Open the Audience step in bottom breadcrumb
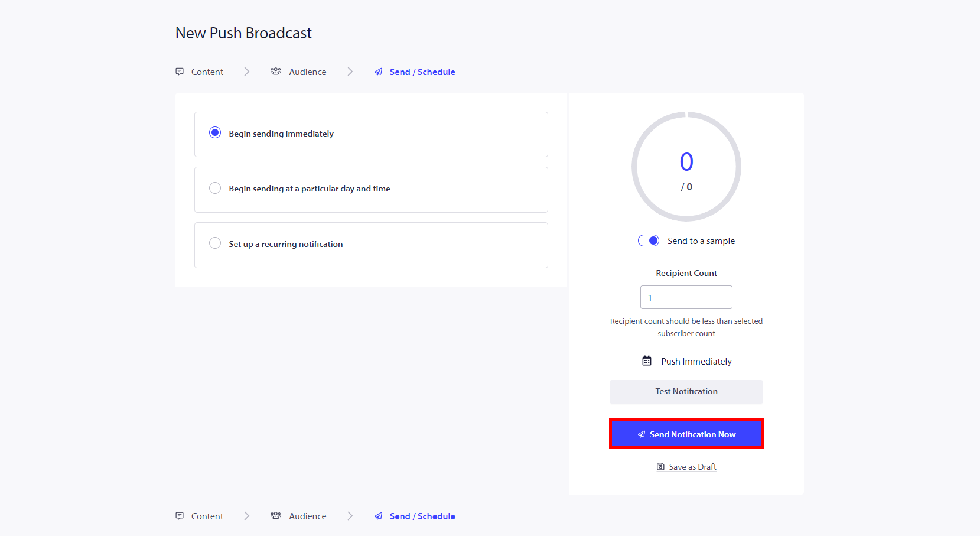Screen dimensions: 980x536 pos(307,516)
